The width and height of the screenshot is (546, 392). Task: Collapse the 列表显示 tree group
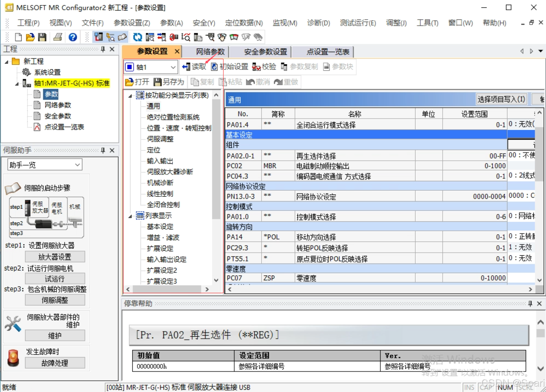[x=130, y=216]
